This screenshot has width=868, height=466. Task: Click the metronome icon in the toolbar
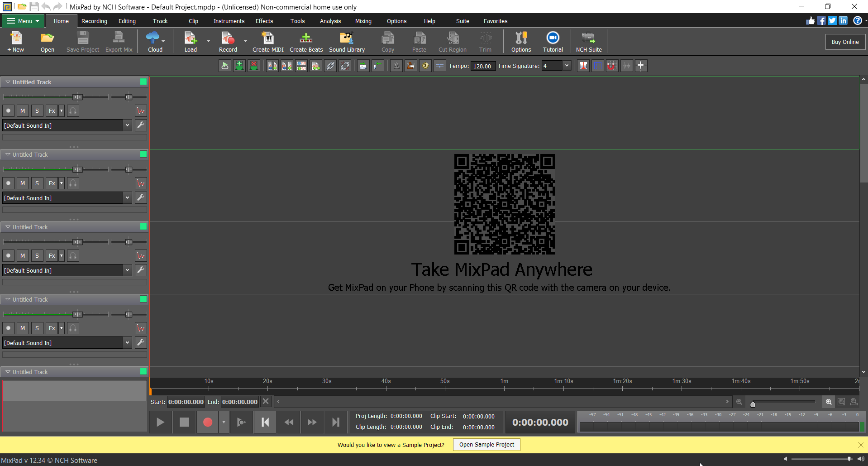pos(396,66)
